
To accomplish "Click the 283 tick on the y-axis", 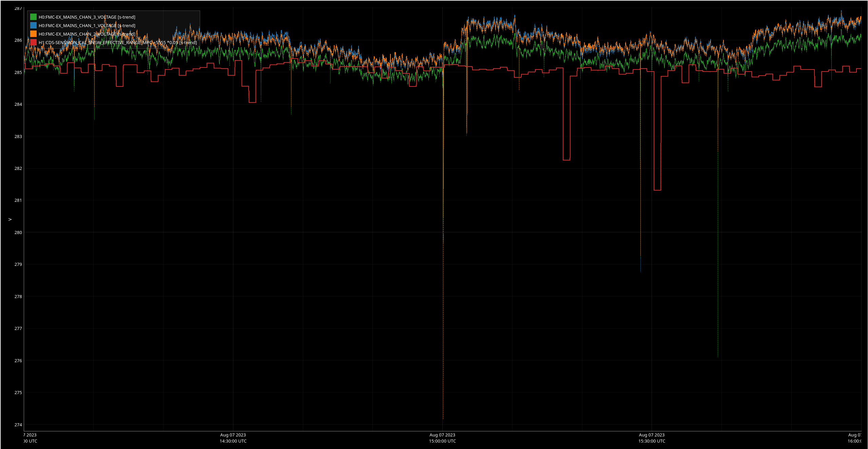I will [18, 136].
